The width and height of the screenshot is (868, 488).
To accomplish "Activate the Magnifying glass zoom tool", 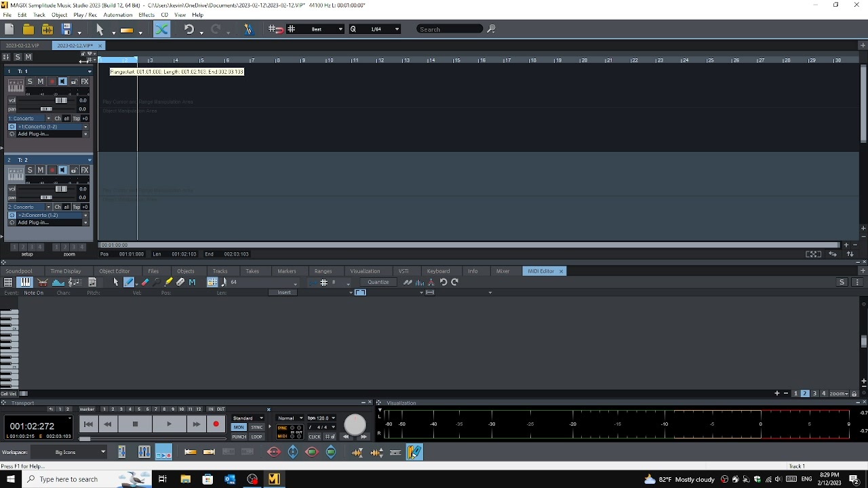I will (156, 282).
